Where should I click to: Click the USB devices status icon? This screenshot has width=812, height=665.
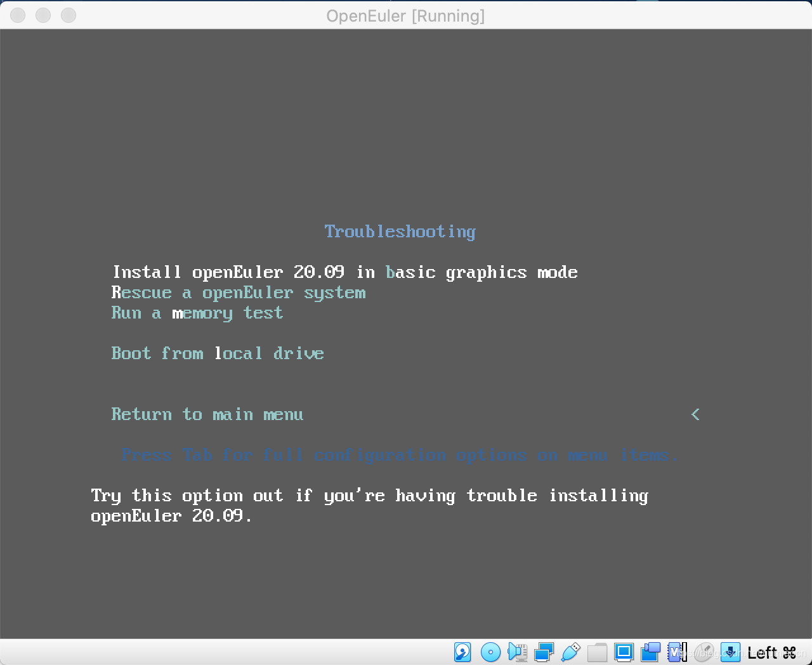point(571,652)
